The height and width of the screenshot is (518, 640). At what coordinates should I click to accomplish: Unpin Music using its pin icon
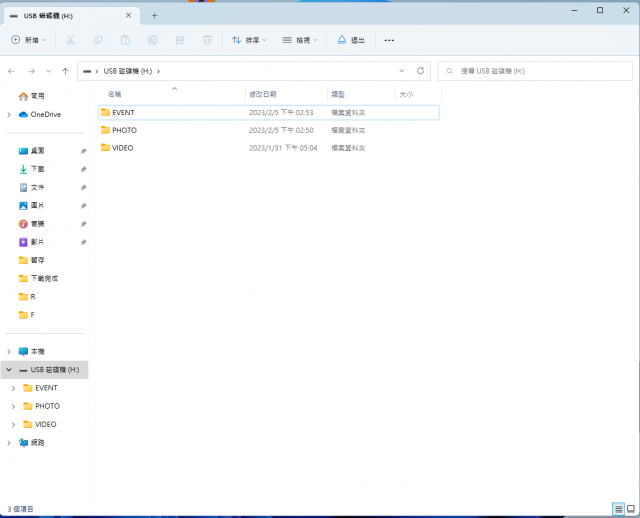point(83,224)
